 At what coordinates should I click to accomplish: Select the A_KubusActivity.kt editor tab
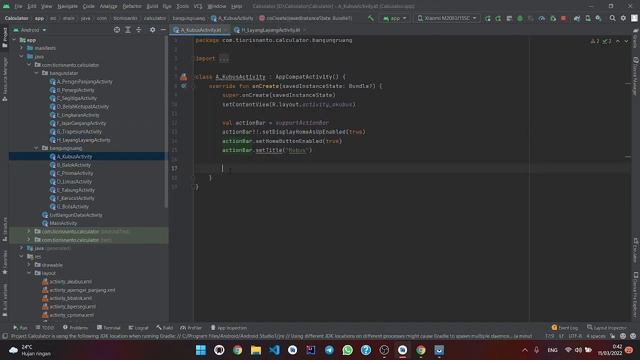pyautogui.click(x=200, y=30)
